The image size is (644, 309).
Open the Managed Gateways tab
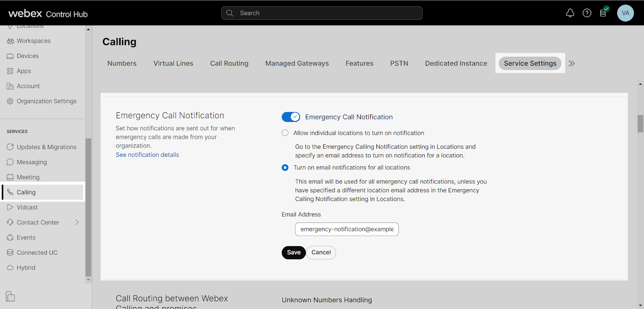(x=297, y=64)
